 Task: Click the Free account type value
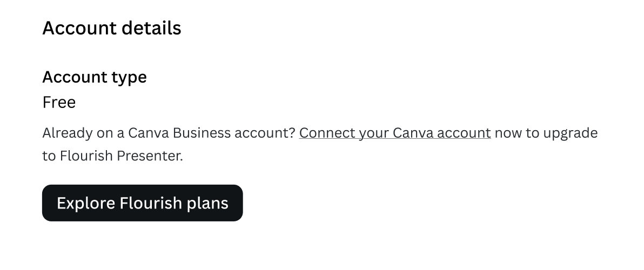tap(59, 102)
